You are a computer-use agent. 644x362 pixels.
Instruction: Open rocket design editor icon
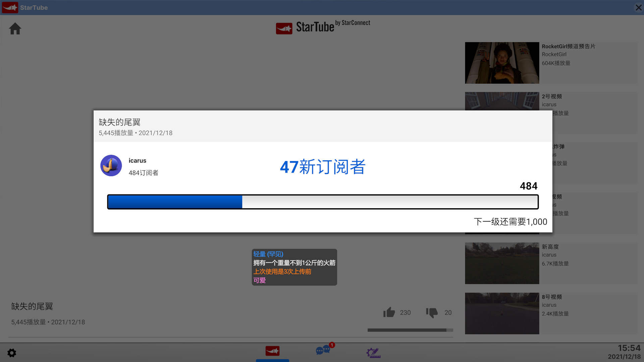(373, 352)
